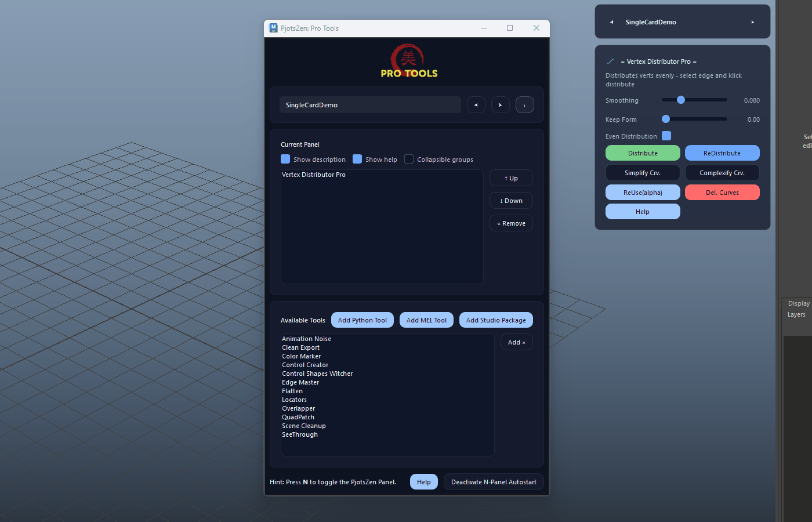The image size is (812, 522).
Task: Click the left arrow in SingleCardDemo side panel
Action: pyautogui.click(x=611, y=22)
